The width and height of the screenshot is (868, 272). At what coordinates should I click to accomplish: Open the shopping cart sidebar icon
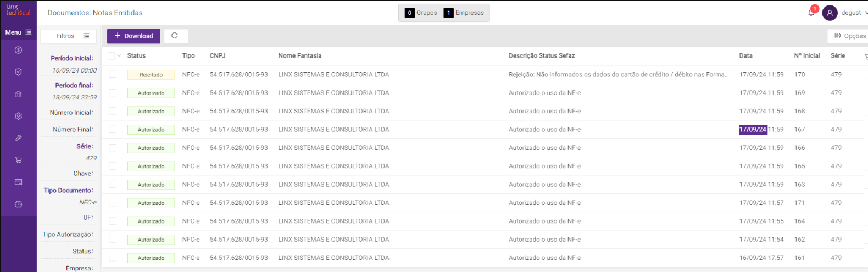tap(18, 160)
